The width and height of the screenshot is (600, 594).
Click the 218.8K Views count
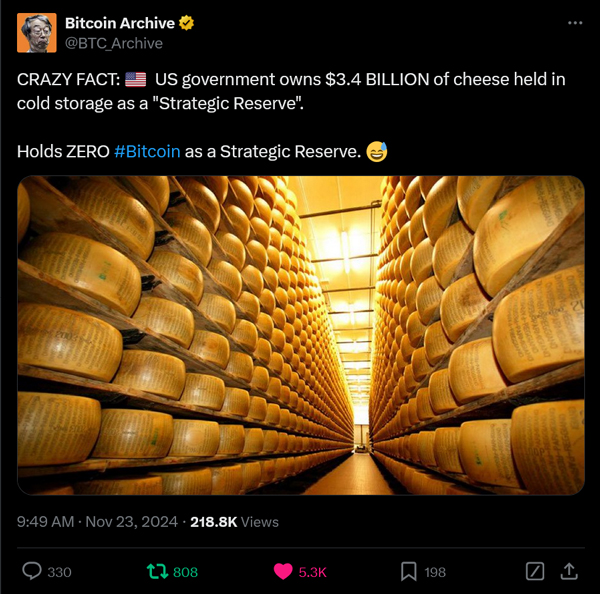pos(235,522)
